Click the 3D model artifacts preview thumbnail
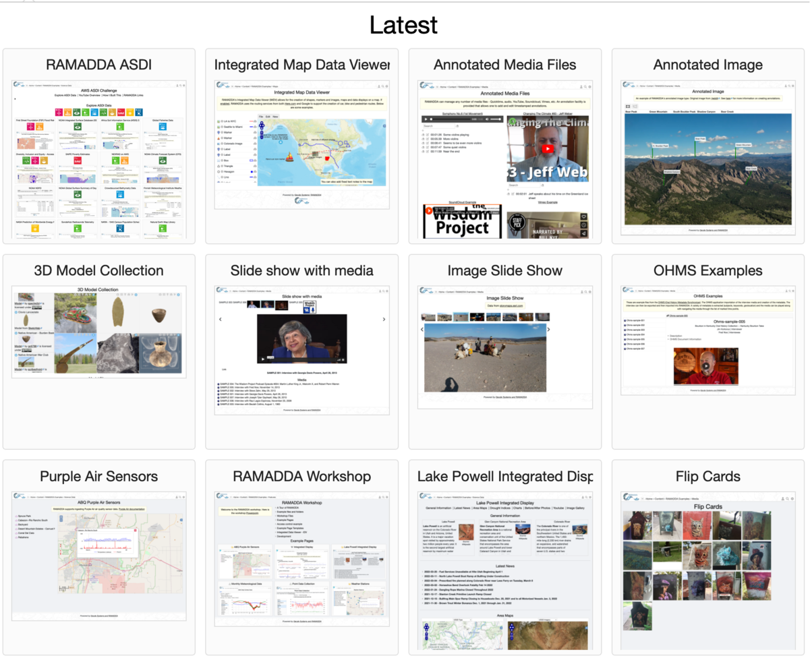Viewport: 812px width, 662px height. [x=98, y=330]
